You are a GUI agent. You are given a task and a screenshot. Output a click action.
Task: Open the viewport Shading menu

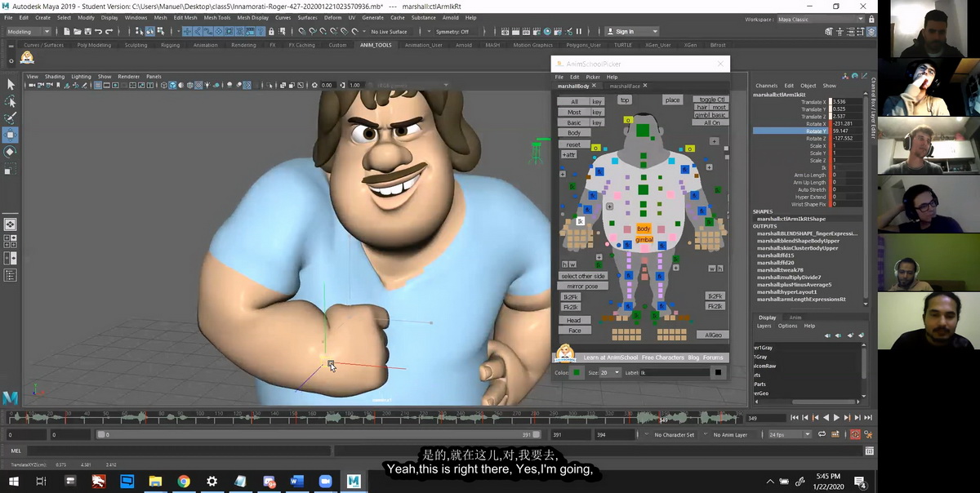point(55,77)
